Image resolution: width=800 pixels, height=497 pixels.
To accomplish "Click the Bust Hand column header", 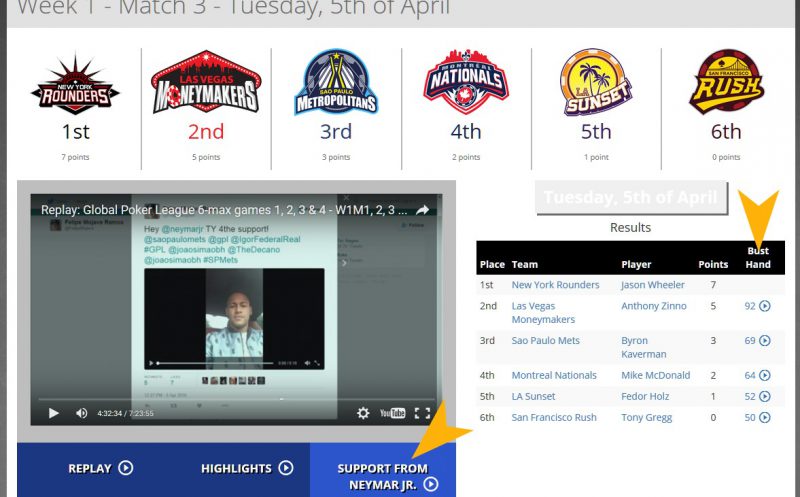I will click(x=758, y=257).
